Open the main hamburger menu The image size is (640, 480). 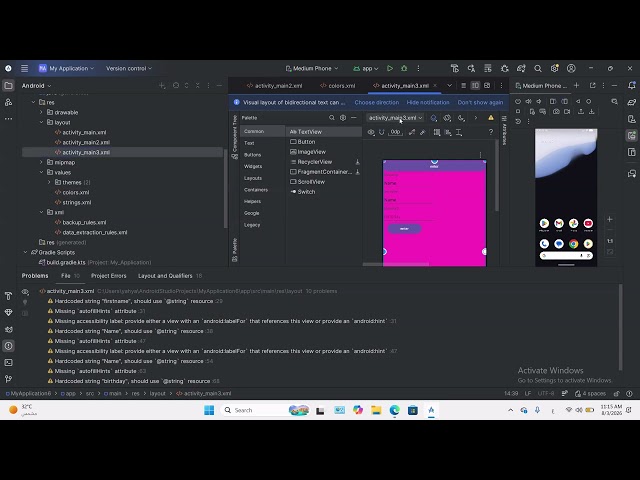[x=24, y=68]
